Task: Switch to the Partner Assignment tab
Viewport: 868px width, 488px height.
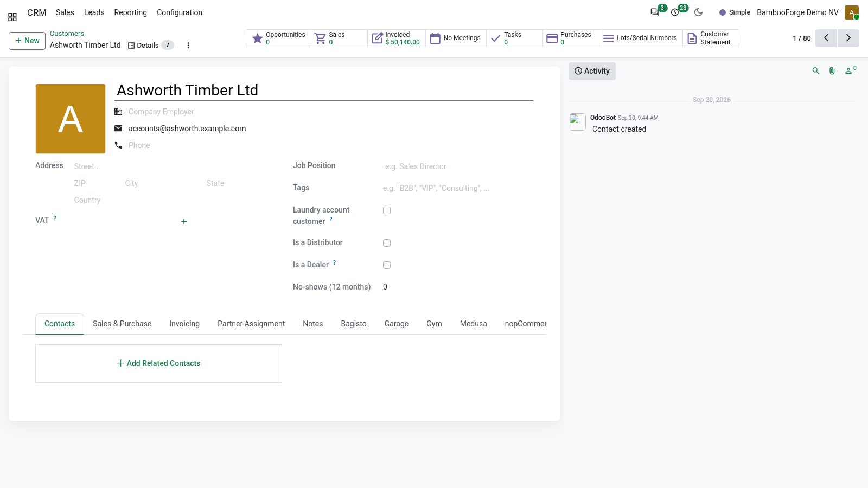Action: click(251, 324)
